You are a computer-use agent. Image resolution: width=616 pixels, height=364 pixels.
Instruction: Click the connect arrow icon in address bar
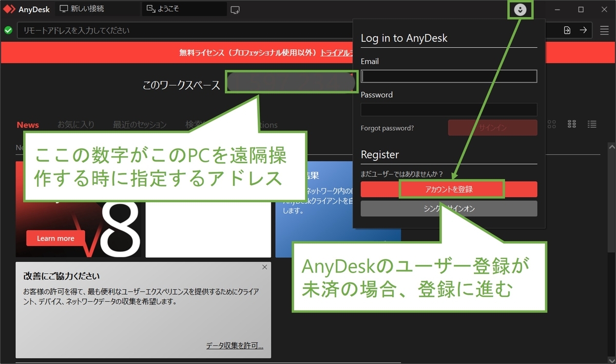pyautogui.click(x=583, y=30)
